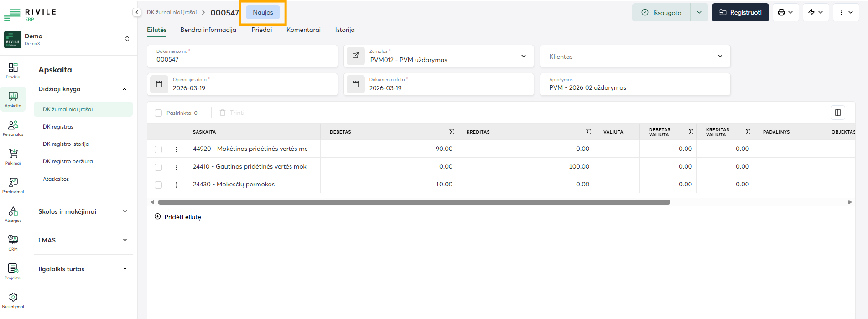Screen dimensions: 868x319
Task: Open the Istorija tab
Action: (345, 30)
